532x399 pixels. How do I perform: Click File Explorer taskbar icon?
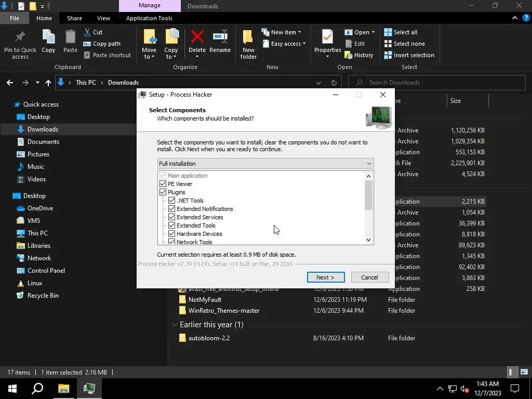[63, 389]
